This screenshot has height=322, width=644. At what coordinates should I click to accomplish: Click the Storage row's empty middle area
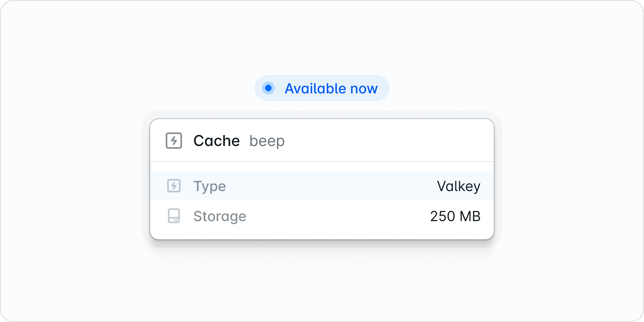tap(336, 216)
